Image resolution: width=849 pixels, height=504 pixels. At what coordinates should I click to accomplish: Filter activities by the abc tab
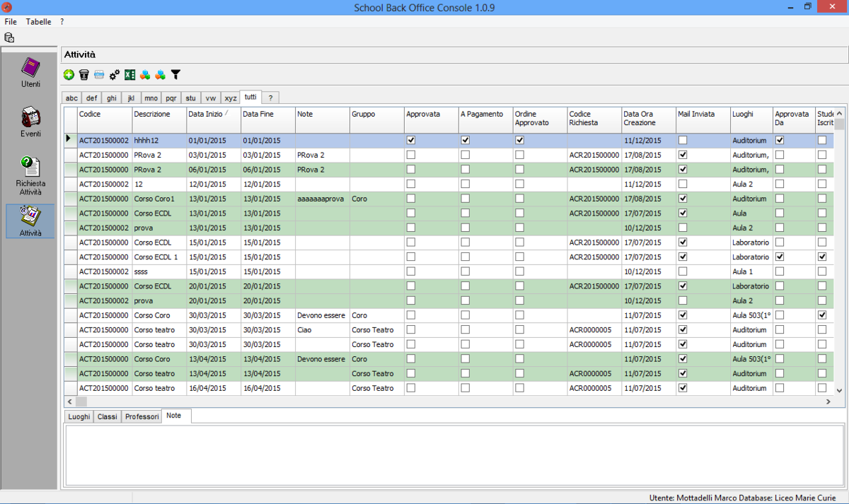point(72,98)
